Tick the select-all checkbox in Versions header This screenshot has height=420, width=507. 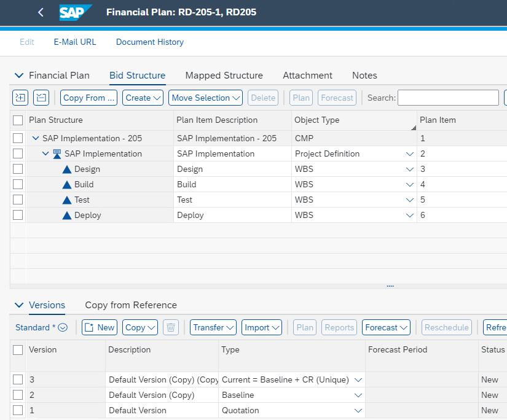[x=18, y=350]
